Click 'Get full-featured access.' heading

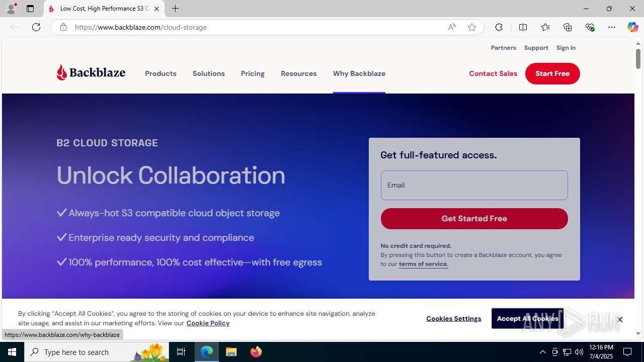click(x=439, y=155)
